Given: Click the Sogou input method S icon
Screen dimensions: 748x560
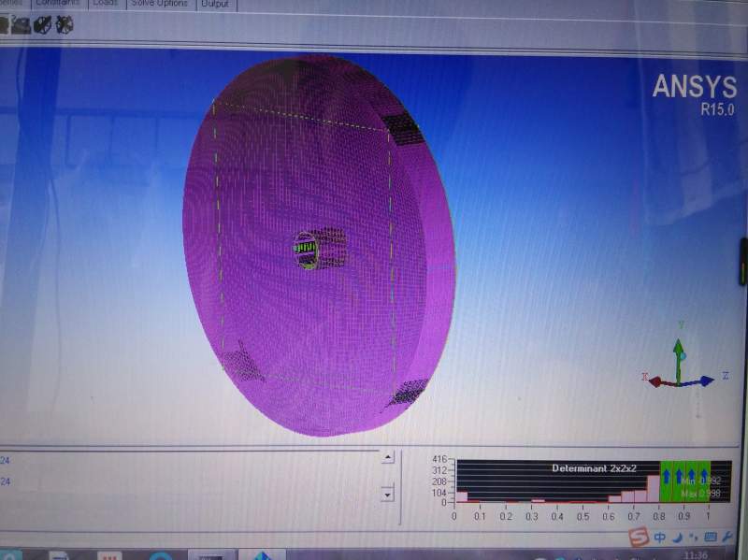Looking at the screenshot, I should (640, 537).
